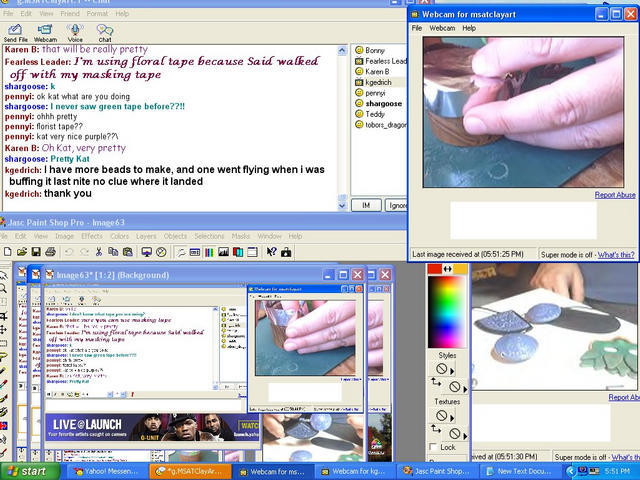Toggle the Layer Palette button

(x=238, y=252)
